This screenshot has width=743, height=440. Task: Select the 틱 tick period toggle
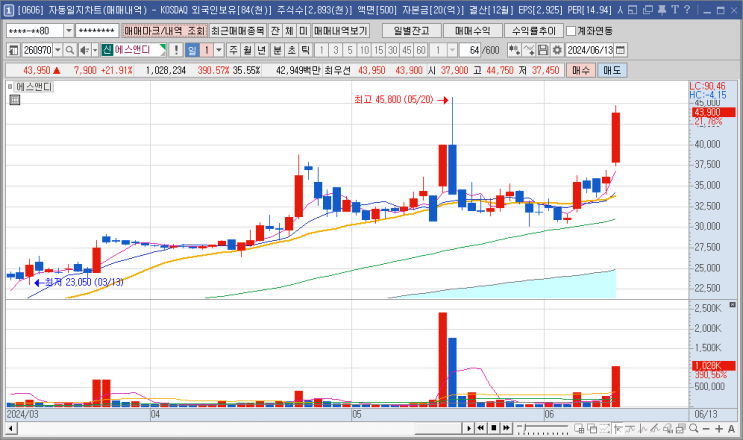point(306,50)
